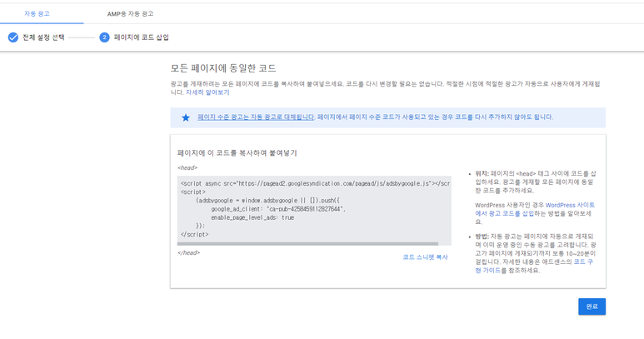The height and width of the screenshot is (339, 644).
Task: Click the blue star notice icon
Action: tap(186, 117)
